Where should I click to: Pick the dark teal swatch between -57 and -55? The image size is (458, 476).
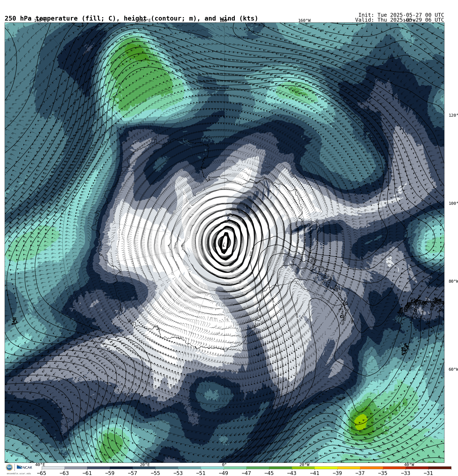click(144, 468)
